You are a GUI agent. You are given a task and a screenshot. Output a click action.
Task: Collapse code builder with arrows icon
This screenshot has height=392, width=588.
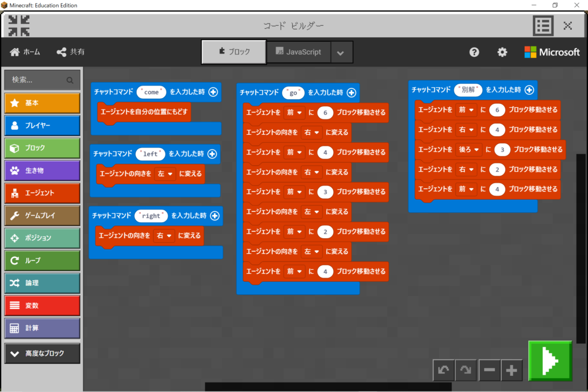(19, 26)
